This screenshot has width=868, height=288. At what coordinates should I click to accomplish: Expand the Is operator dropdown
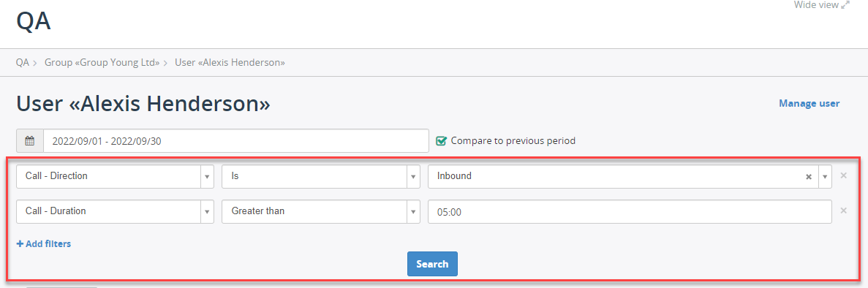tap(321, 176)
